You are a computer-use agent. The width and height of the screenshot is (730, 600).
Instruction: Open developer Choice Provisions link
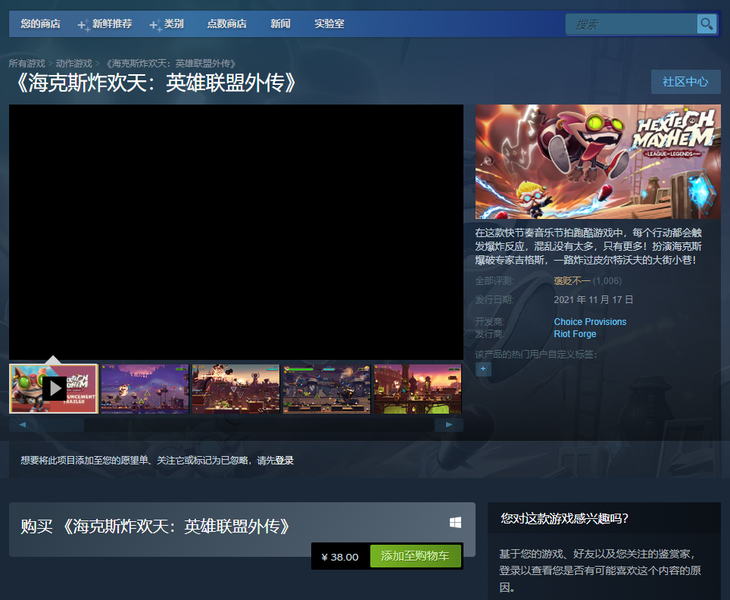click(590, 322)
